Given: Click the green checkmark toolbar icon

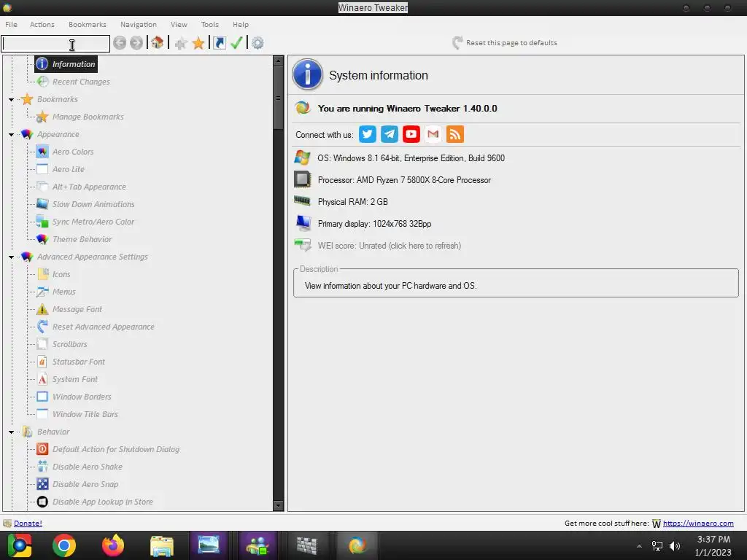Looking at the screenshot, I should pos(236,43).
